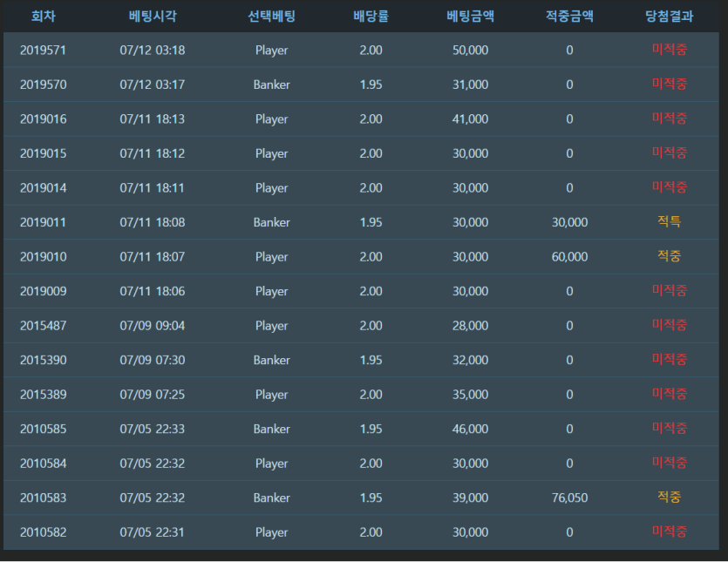Click 적특 result in row 2019011
Image resolution: width=728 pixels, height=562 pixels.
(669, 221)
